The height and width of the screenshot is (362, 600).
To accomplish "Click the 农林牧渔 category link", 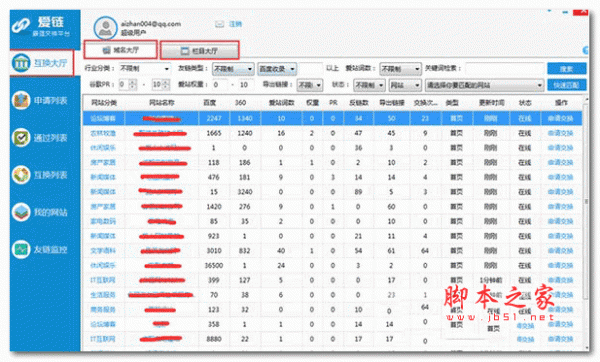I will (103, 133).
